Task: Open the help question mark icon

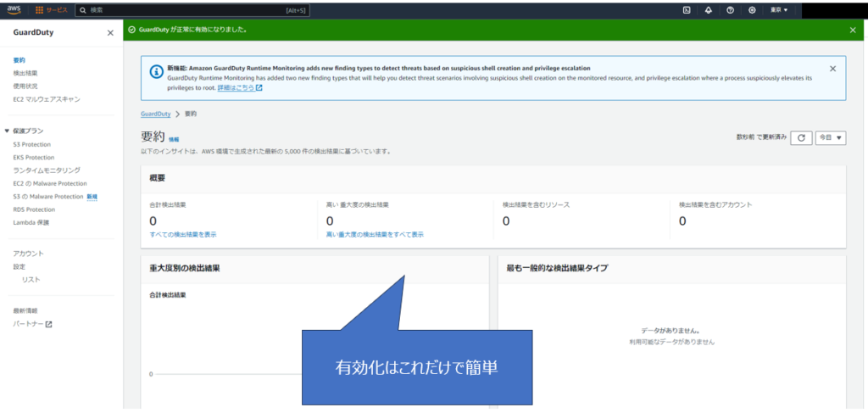Action: coord(730,10)
